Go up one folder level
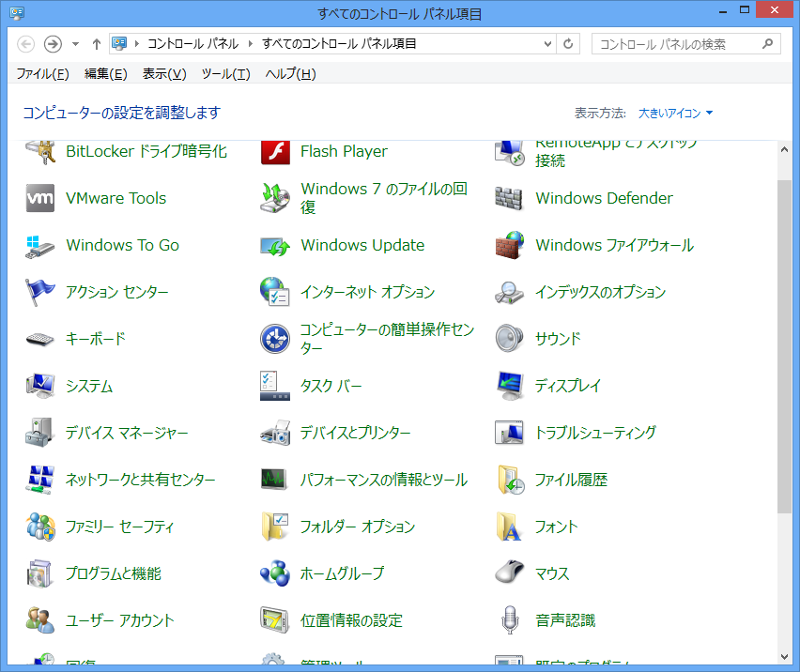The width and height of the screenshot is (800, 672). coord(97,44)
